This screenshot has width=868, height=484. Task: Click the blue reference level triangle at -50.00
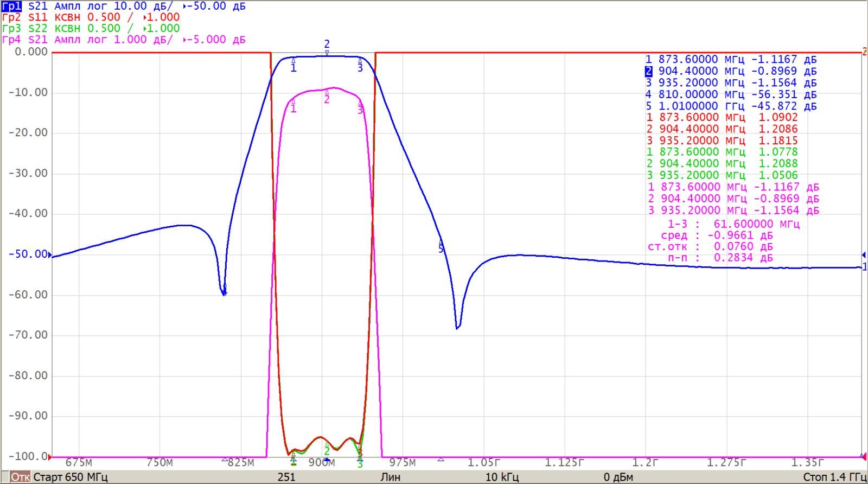[x=50, y=254]
